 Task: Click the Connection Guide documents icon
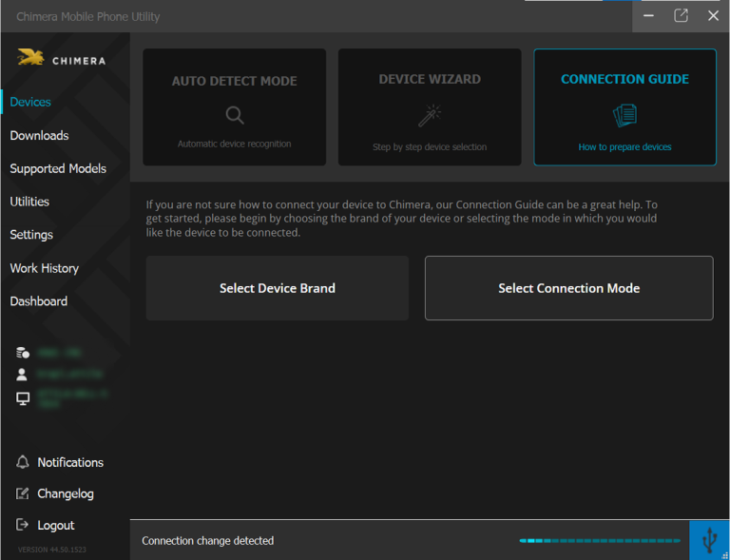tap(624, 115)
